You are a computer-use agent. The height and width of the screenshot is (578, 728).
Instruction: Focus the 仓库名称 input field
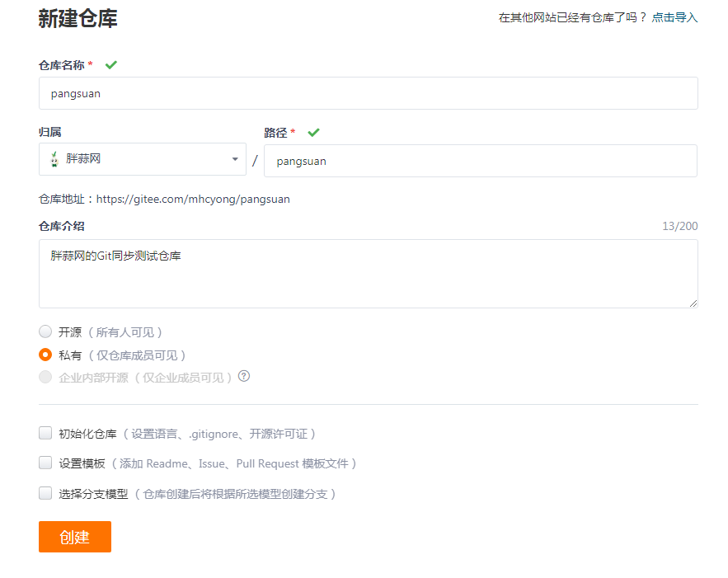coord(368,93)
